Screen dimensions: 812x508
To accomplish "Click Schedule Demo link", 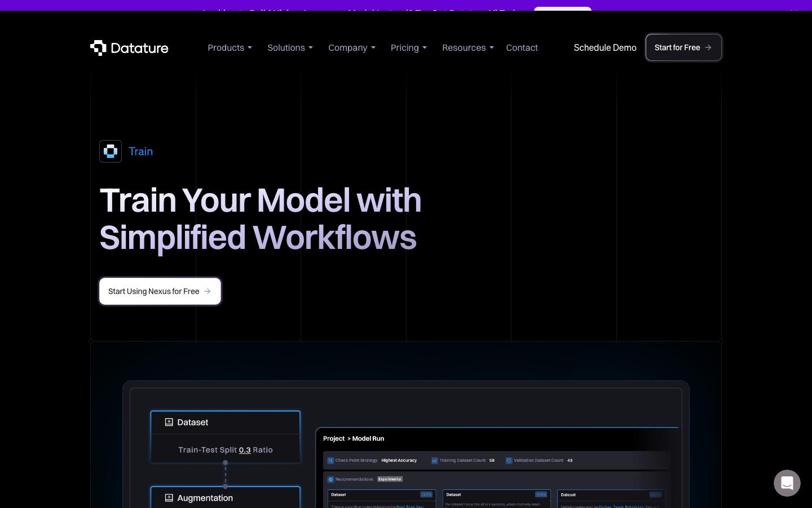I will (605, 48).
